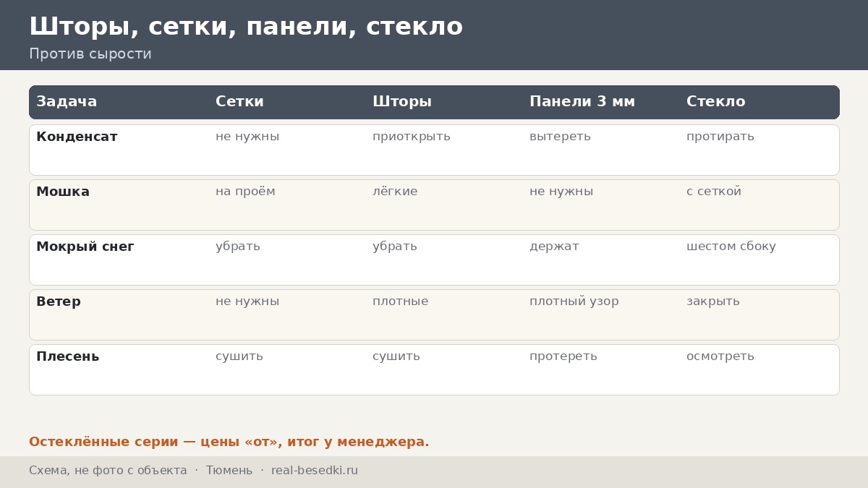Screen dimensions: 868x488
Task: Select the 'Плесень' row label
Action: point(68,356)
